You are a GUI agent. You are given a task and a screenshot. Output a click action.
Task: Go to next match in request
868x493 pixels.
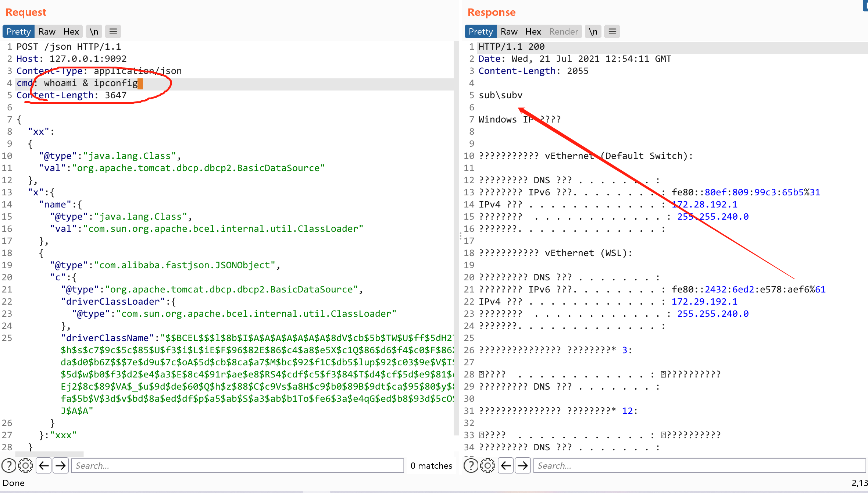(61, 466)
